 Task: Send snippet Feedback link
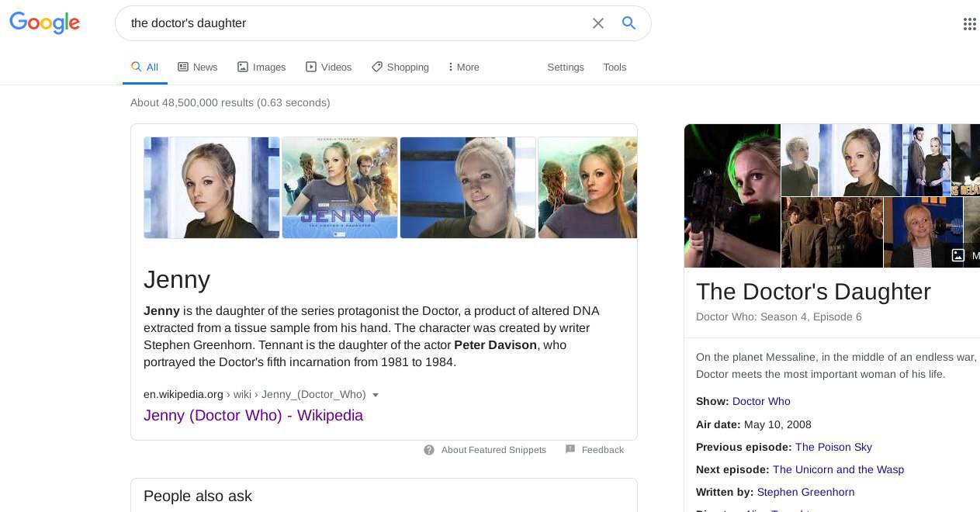point(603,450)
